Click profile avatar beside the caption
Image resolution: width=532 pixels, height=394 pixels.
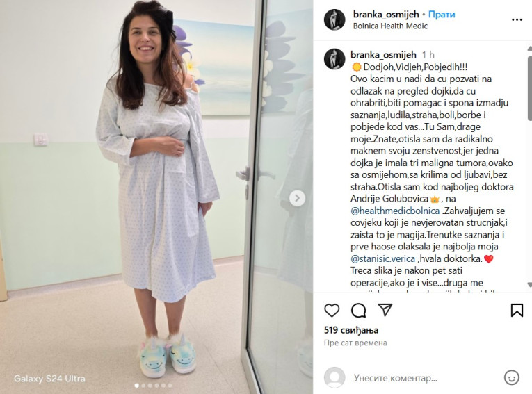(334, 59)
